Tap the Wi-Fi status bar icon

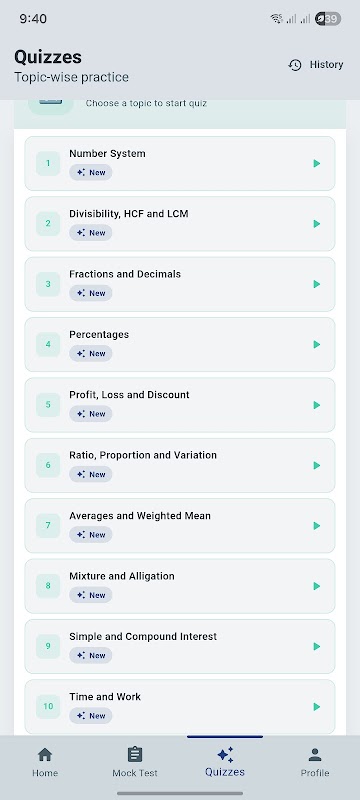pos(276,19)
